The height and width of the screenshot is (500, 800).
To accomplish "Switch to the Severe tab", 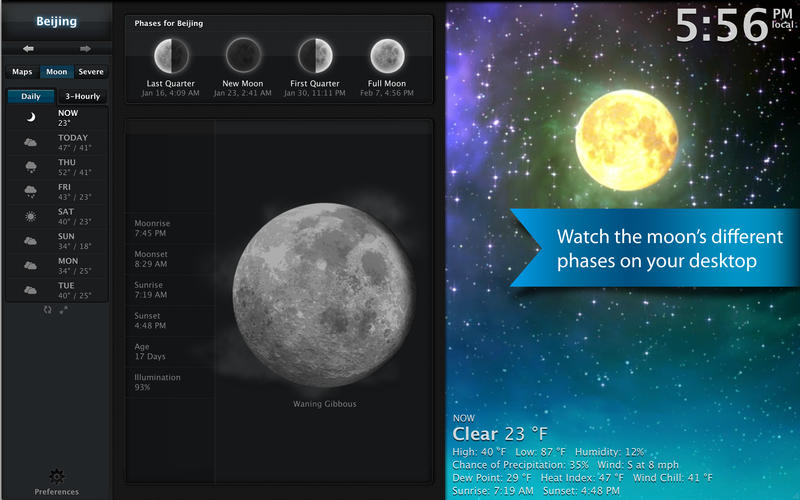I will pos(91,72).
